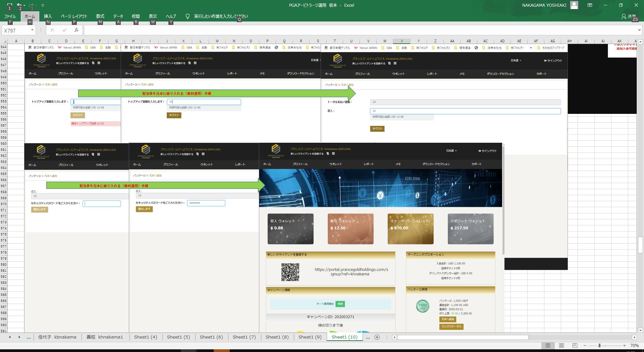This screenshot has width=644, height=352.
Task: Open the 挿入 ribbon tab
Action: pos(48,16)
